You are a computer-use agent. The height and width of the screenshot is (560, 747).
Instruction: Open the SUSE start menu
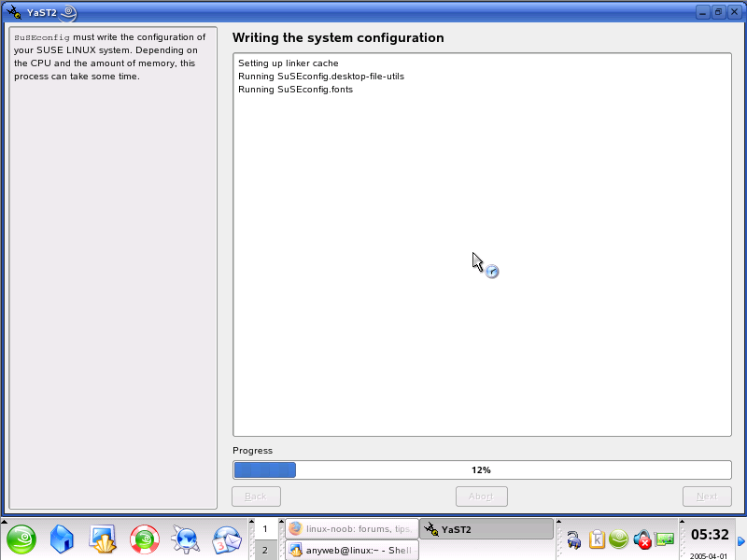coord(21,539)
